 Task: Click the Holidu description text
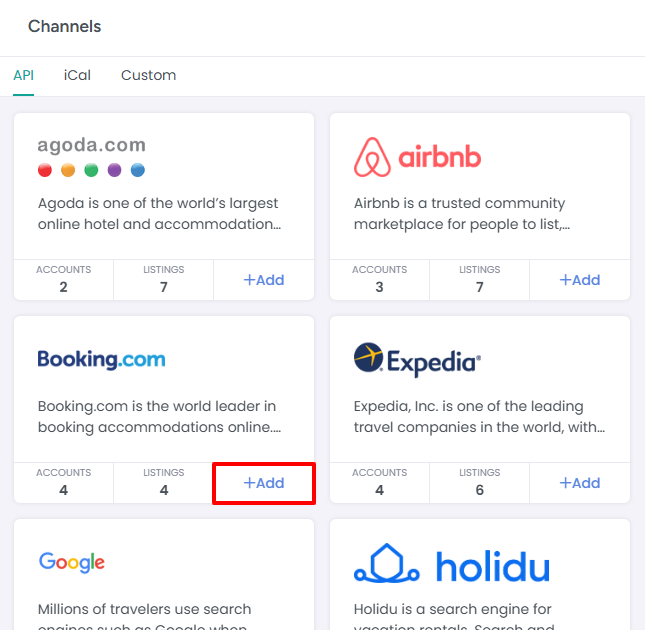click(x=454, y=616)
